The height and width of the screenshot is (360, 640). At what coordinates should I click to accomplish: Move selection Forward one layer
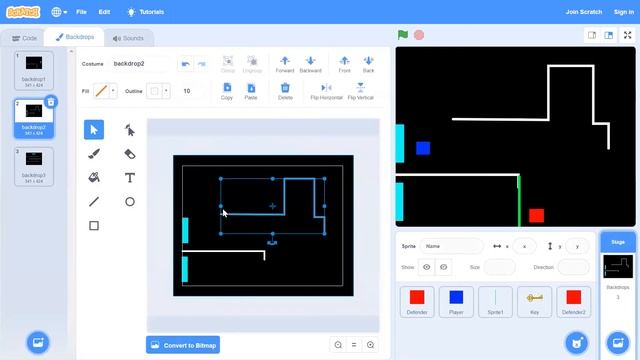pos(285,64)
